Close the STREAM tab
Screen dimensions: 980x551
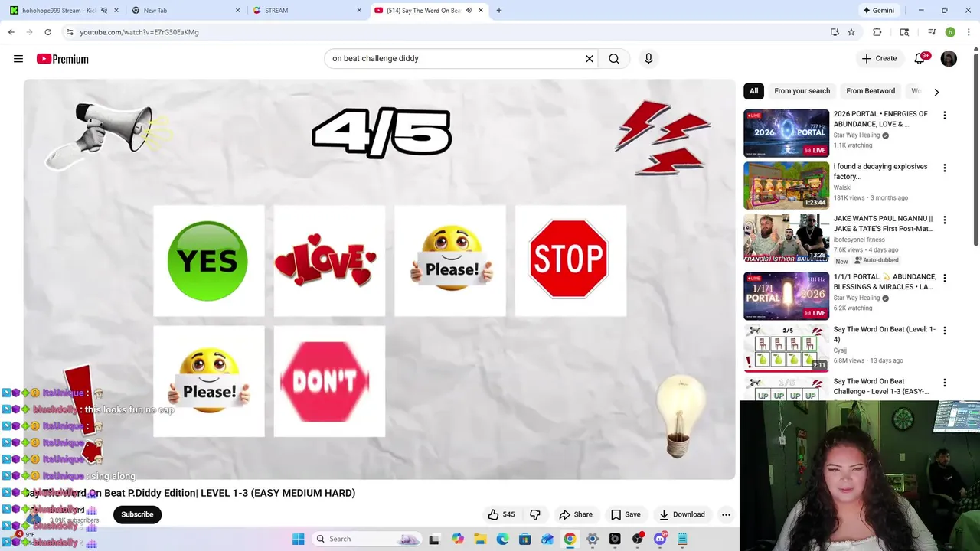click(359, 11)
